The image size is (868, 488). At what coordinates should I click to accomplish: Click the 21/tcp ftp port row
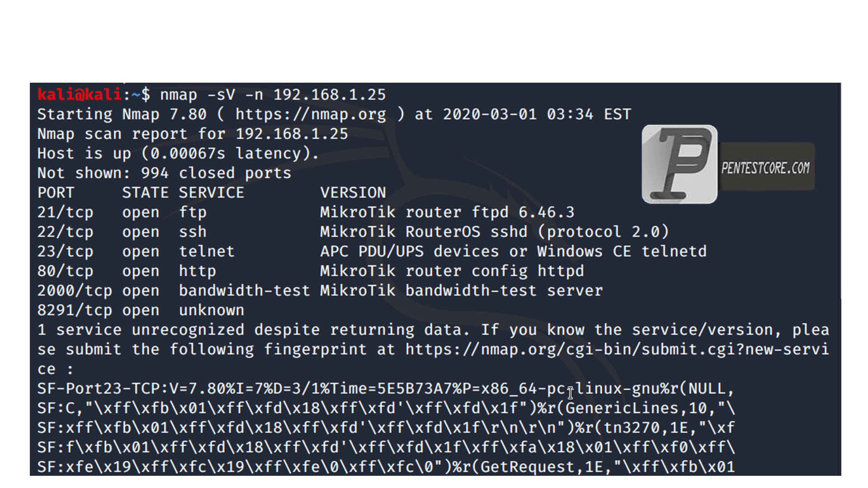[x=306, y=212]
